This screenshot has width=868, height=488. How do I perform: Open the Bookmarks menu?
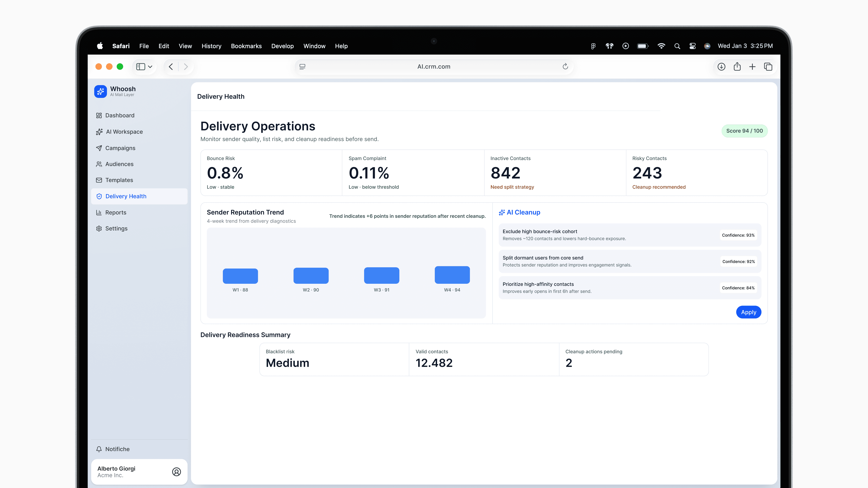point(246,46)
